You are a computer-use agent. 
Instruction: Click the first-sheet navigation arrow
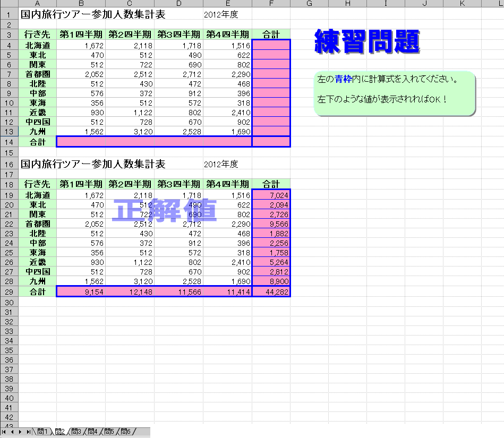click(4, 432)
